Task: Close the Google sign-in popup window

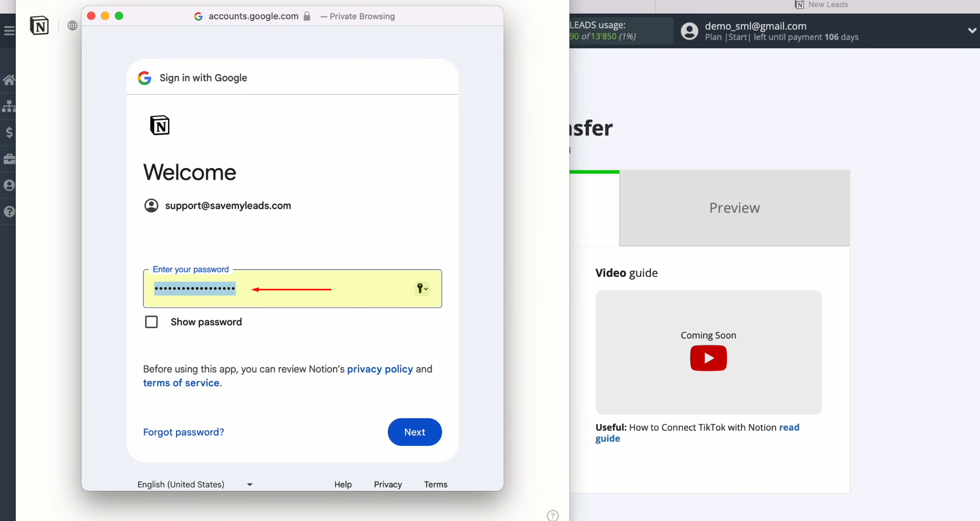Action: [91, 16]
